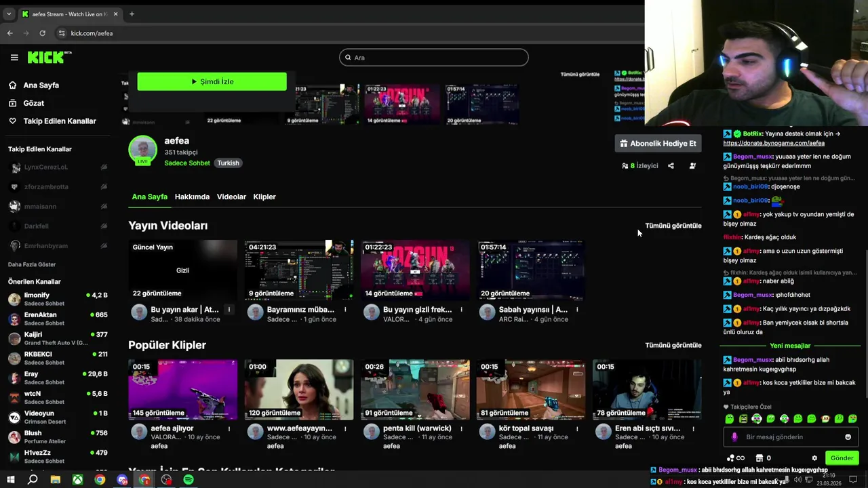
Task: Open the 01:57:14 video thumbnail
Action: (531, 270)
